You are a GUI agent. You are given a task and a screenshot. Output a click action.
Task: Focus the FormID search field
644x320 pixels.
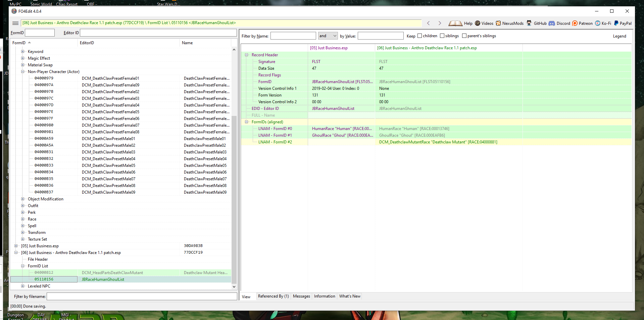[x=40, y=33]
